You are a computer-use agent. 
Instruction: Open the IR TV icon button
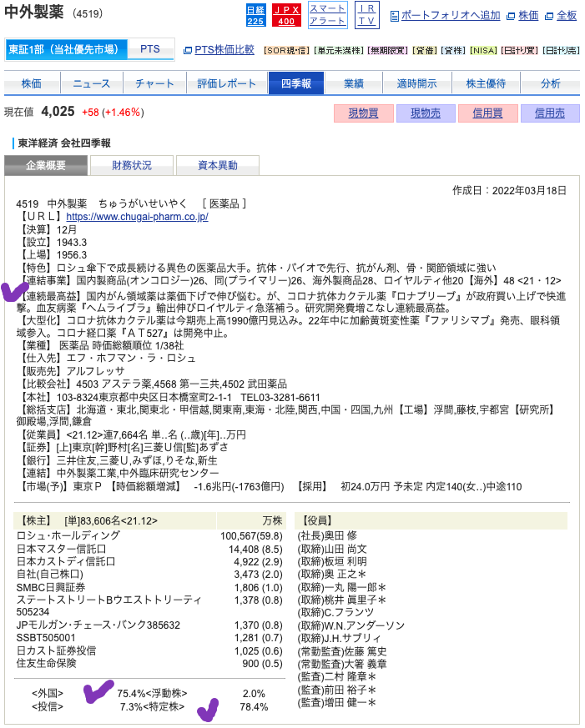(x=367, y=15)
